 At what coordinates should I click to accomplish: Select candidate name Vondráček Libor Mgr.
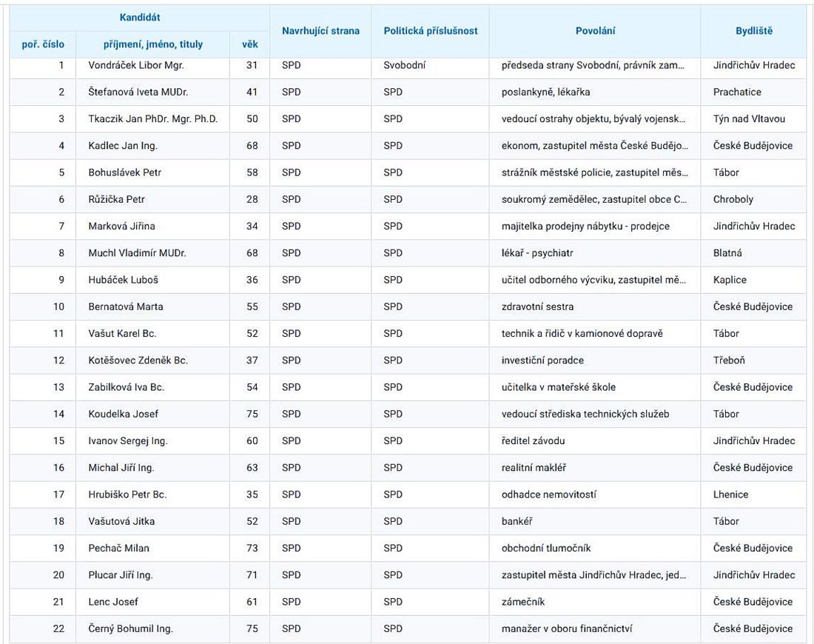click(x=136, y=65)
